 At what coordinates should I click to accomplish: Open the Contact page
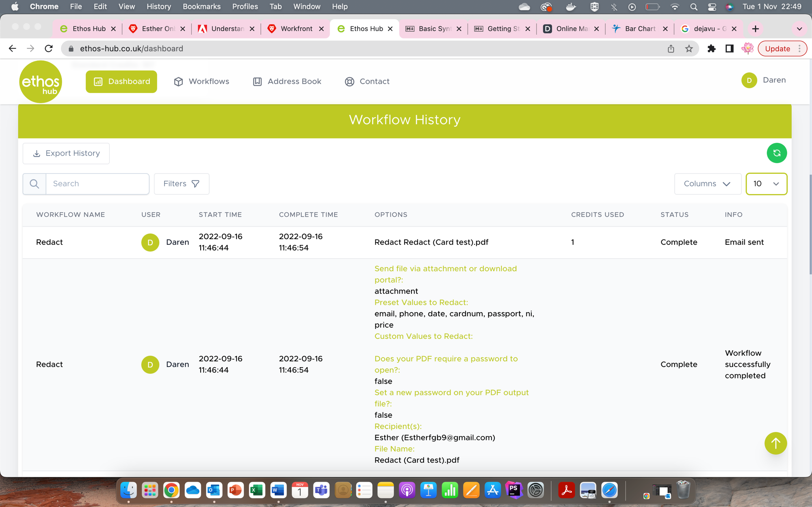(x=366, y=81)
